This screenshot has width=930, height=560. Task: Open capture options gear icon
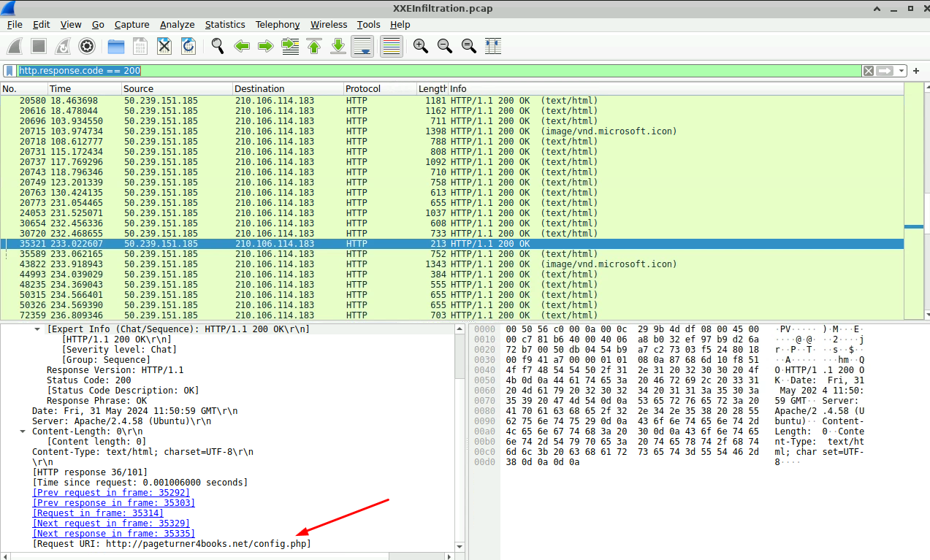coord(87,46)
